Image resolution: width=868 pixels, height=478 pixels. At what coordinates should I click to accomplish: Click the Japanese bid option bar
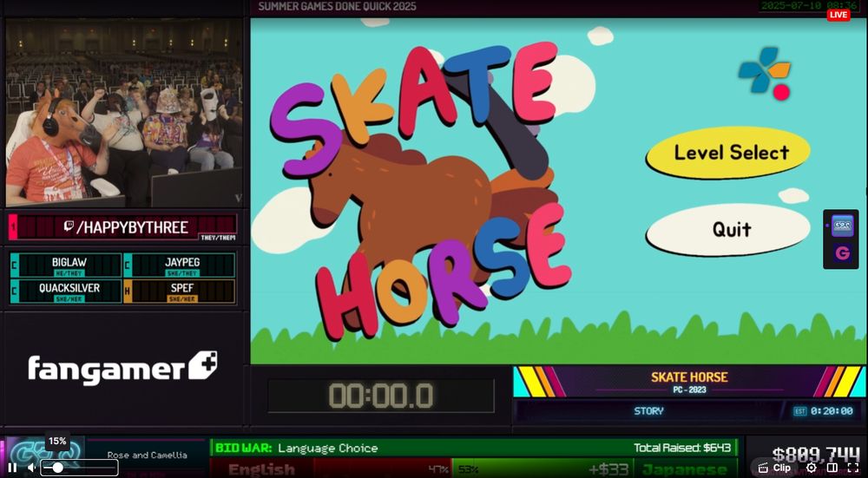pyautogui.click(x=595, y=469)
